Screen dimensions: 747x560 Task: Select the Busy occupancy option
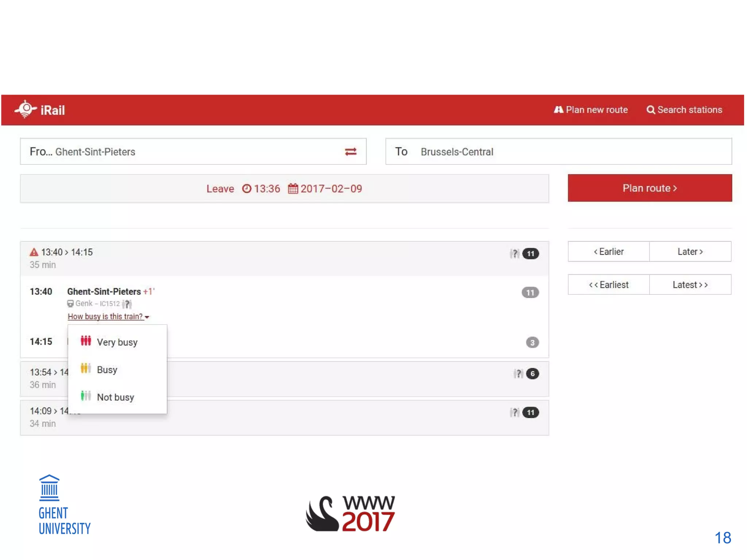click(107, 370)
